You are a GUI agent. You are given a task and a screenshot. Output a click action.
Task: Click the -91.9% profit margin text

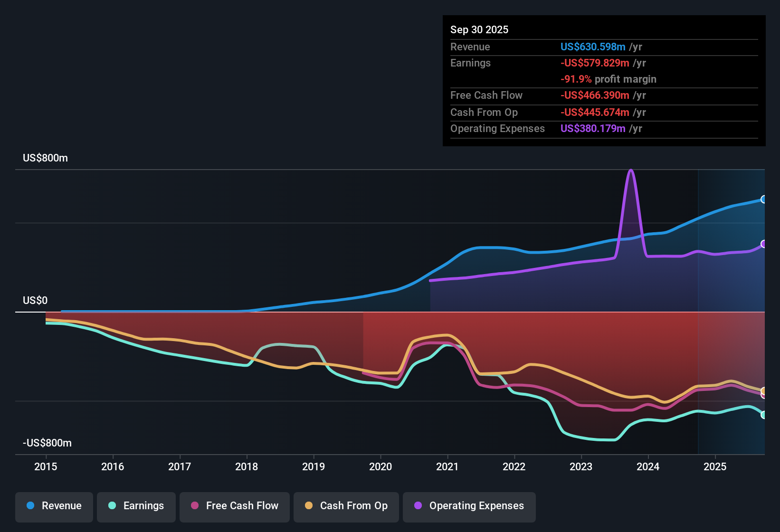pyautogui.click(x=609, y=79)
